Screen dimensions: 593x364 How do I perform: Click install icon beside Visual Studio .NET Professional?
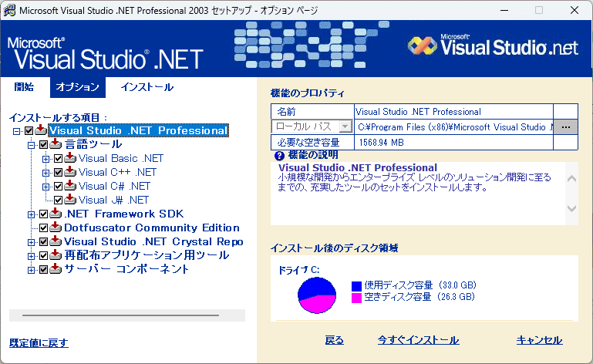tap(41, 130)
